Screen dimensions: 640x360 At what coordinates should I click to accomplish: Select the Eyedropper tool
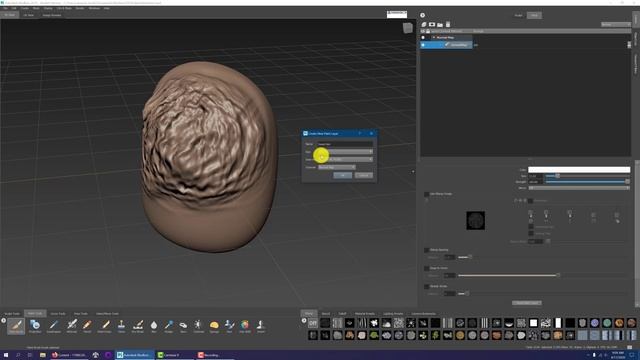(53, 326)
